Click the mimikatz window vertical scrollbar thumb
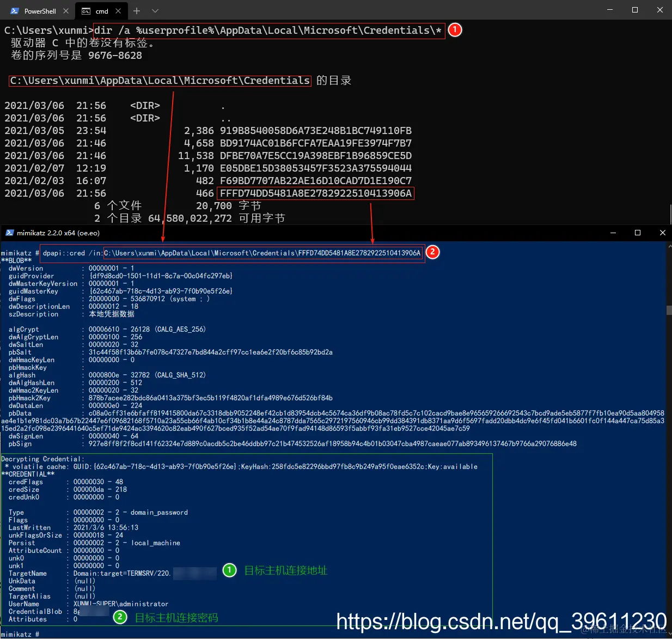Viewport: 672px width, 639px height. point(669,311)
